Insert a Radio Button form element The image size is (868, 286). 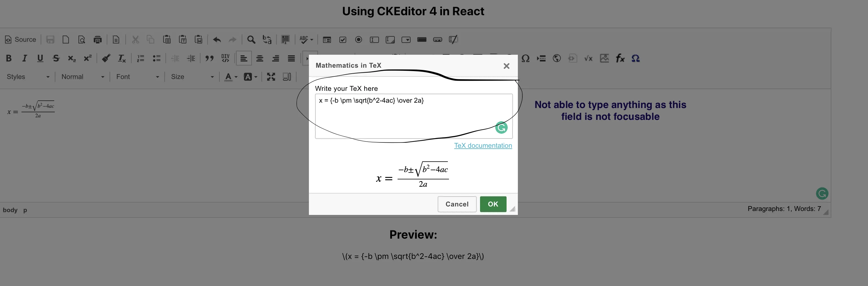coord(359,40)
